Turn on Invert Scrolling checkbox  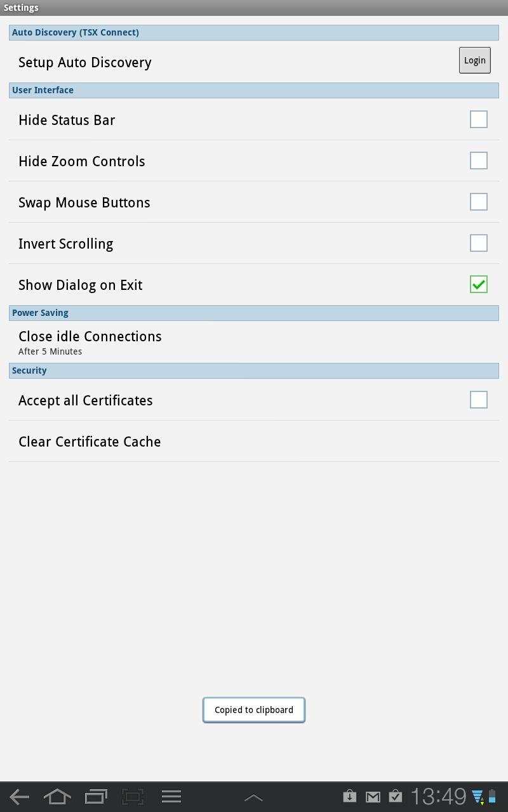click(x=479, y=243)
